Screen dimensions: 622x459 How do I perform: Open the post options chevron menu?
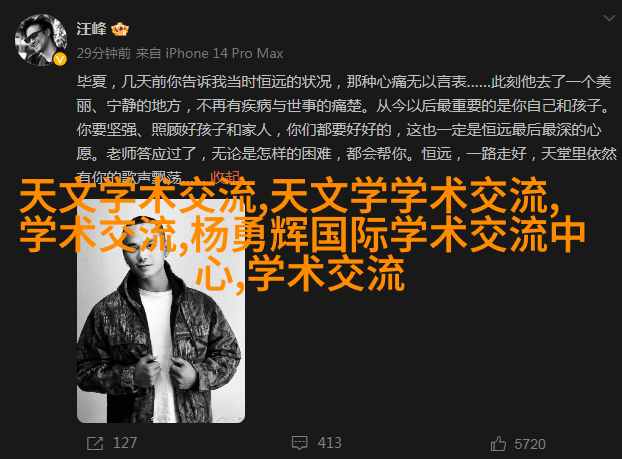click(609, 18)
